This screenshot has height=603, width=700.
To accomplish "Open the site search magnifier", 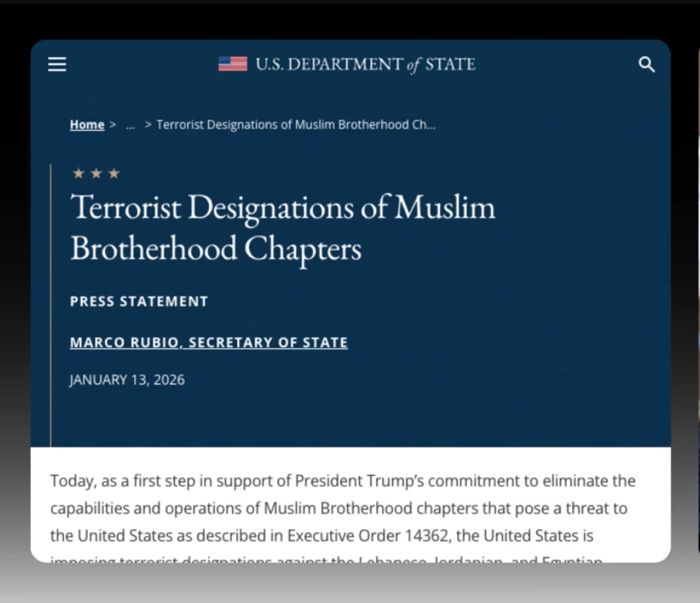I will [646, 64].
